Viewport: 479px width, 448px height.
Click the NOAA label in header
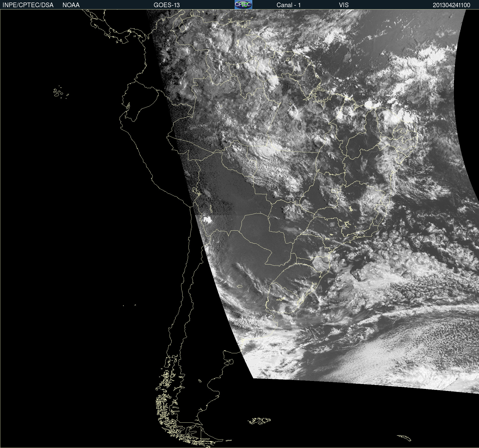click(x=71, y=5)
